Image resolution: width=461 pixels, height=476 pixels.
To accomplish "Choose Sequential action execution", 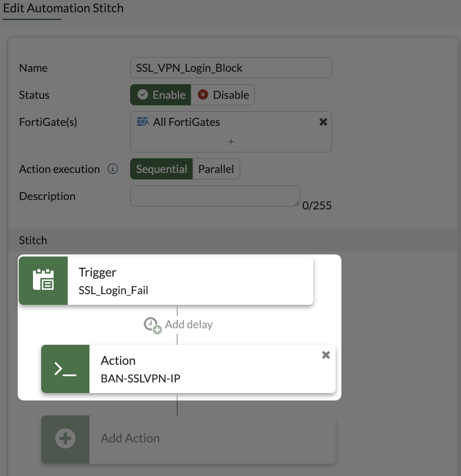I will click(161, 169).
